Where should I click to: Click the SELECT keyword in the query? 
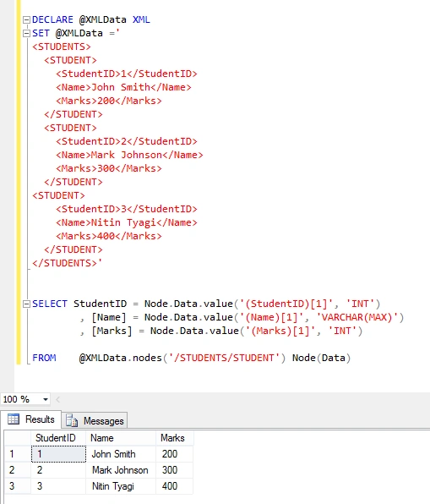(50, 304)
